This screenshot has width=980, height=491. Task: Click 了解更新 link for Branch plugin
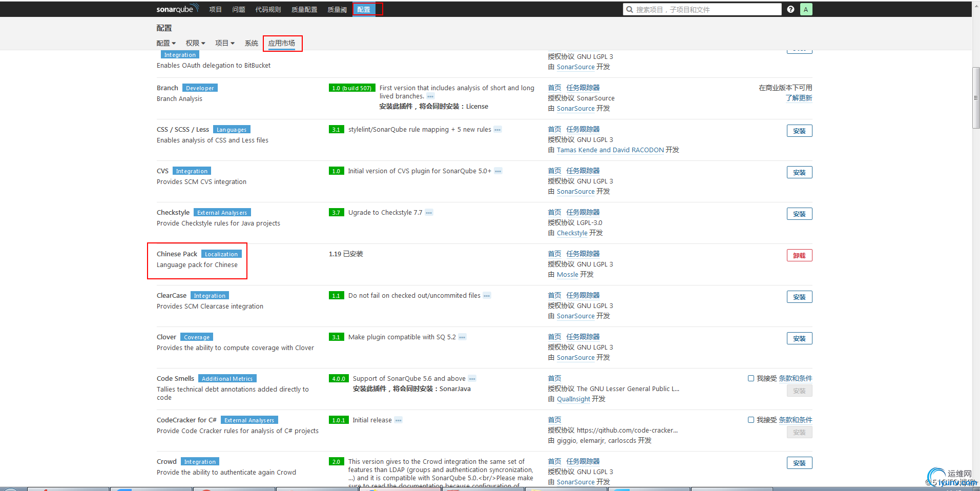(799, 98)
